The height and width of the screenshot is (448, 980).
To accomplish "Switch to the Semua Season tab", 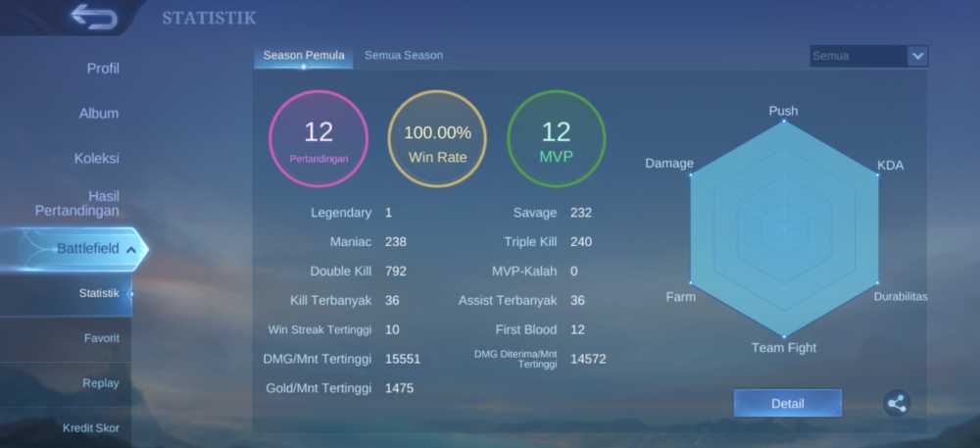I will tap(404, 56).
